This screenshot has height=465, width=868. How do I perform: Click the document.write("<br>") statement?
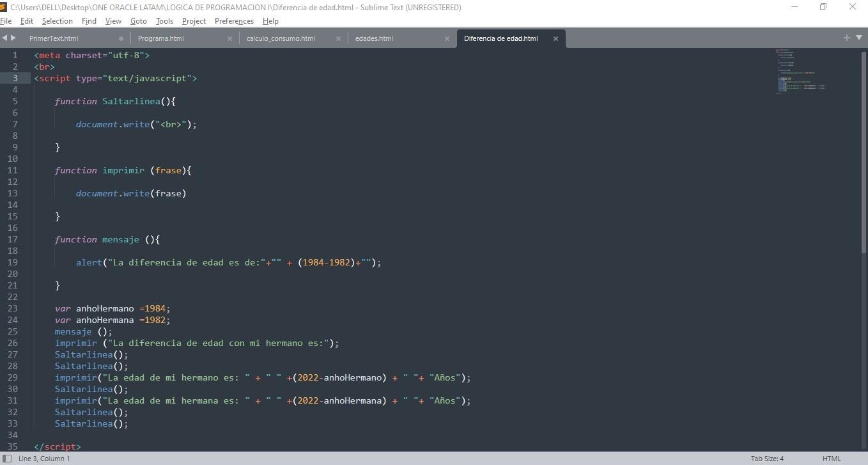pos(136,124)
